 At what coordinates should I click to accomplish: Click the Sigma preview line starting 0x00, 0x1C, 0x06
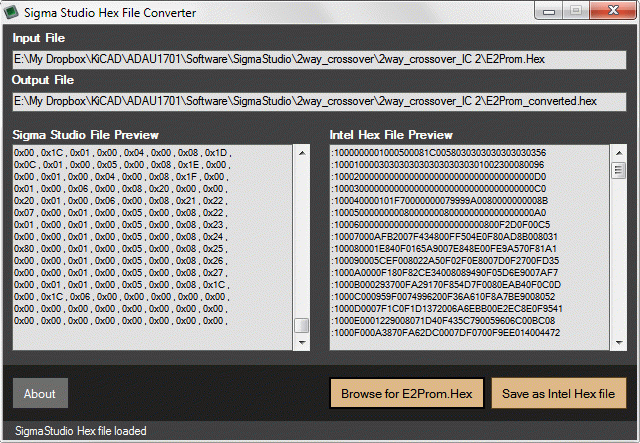pos(122,297)
